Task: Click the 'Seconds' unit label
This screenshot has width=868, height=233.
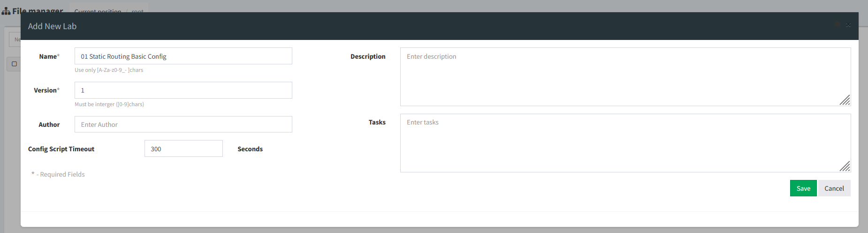Action: (250, 149)
